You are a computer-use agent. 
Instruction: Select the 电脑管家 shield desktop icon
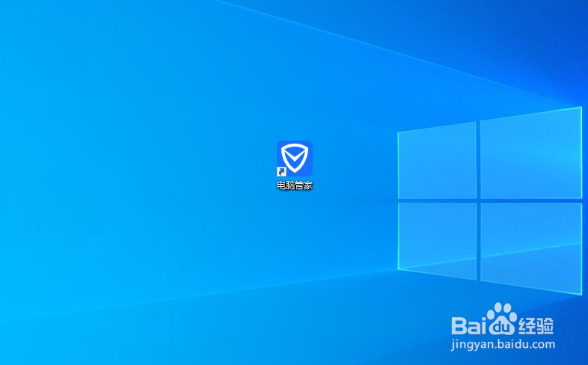click(295, 159)
